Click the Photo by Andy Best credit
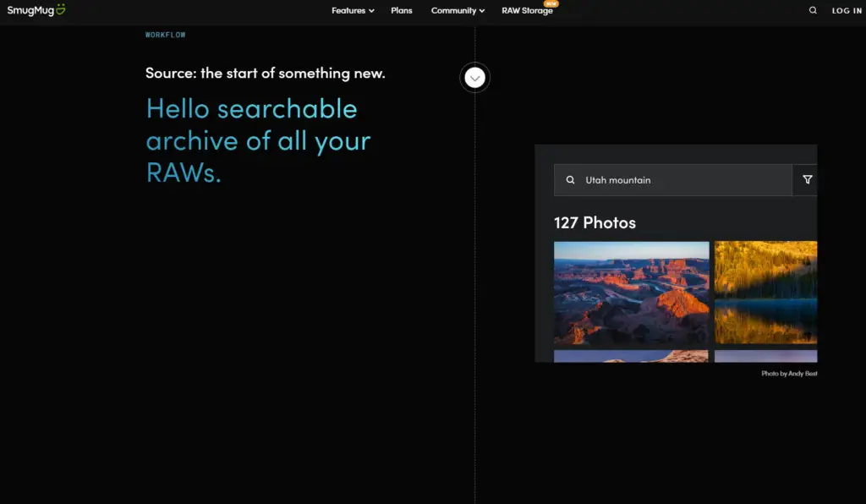The height and width of the screenshot is (504, 866). pyautogui.click(x=788, y=373)
